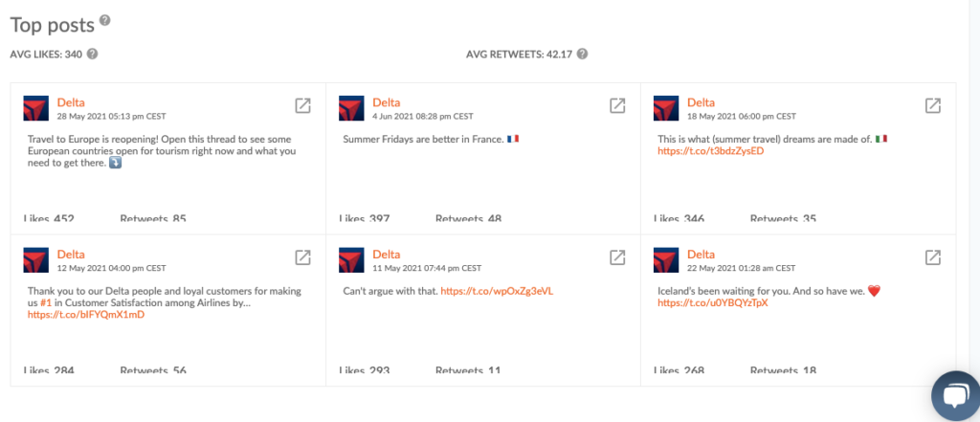Follow the t.co/bIFYQmX1mD link

[x=86, y=314]
